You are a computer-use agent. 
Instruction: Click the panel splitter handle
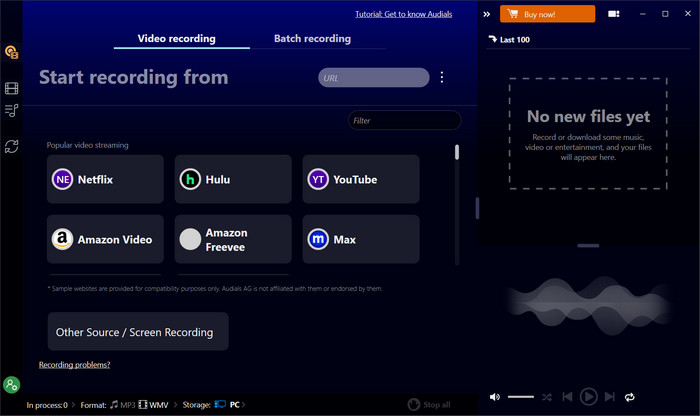point(477,208)
